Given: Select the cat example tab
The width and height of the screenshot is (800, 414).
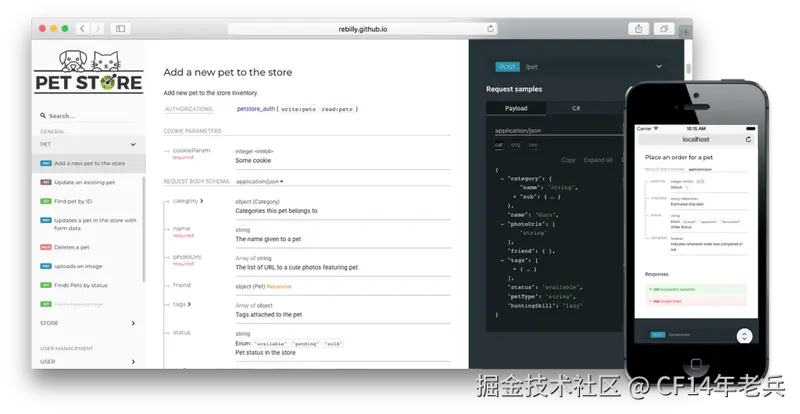Looking at the screenshot, I should point(498,145).
